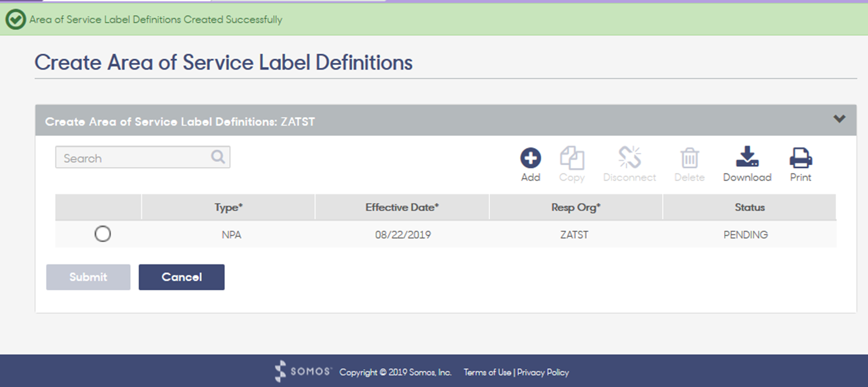868x387 pixels.
Task: Click the search magnifier icon
Action: [x=218, y=157]
